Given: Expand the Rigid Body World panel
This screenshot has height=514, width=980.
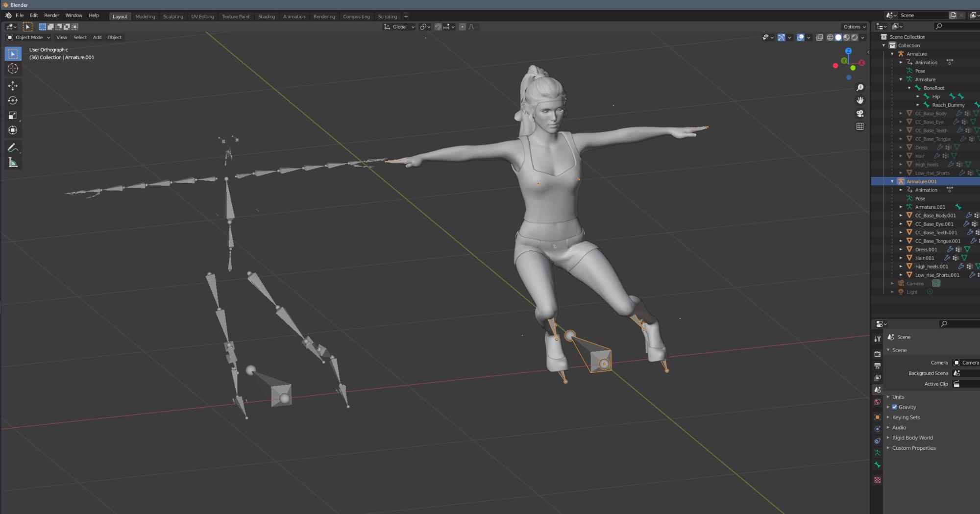Looking at the screenshot, I should click(x=912, y=438).
